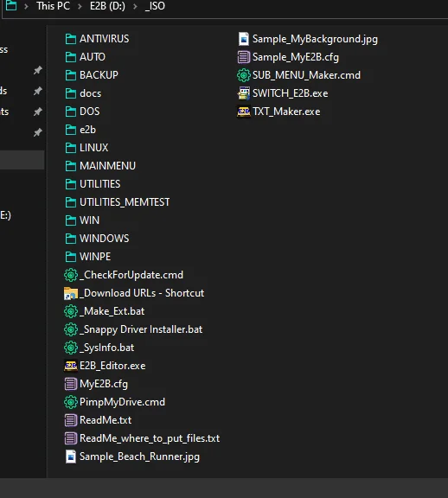This screenshot has height=498, width=448.
Task: Click the Sample_MyBackground.jpg file name
Action: [x=315, y=39]
